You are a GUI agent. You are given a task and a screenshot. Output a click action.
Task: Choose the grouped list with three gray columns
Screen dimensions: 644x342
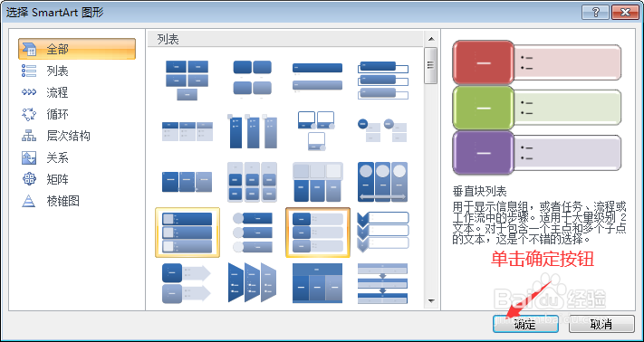coord(252,182)
